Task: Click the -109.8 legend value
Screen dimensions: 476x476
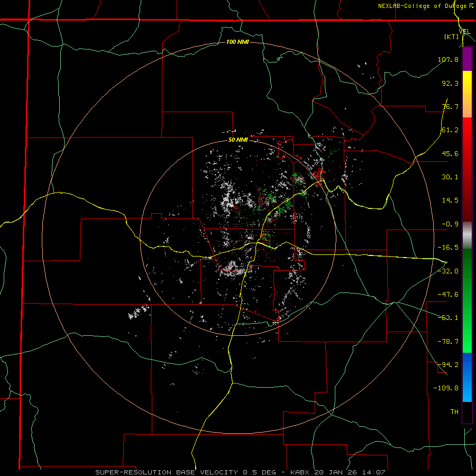Action: 446,388
